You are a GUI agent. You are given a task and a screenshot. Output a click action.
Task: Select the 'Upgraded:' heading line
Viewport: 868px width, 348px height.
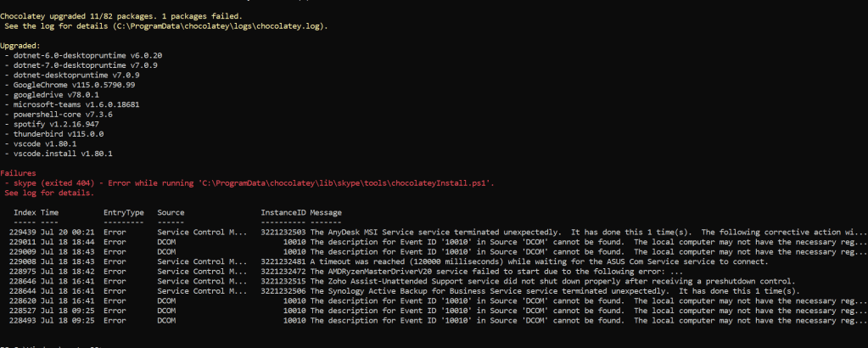tap(20, 46)
